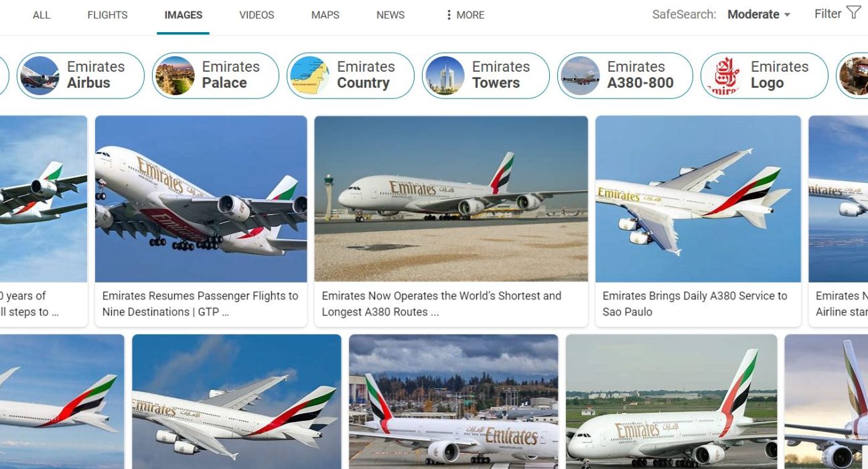868x469 pixels.
Task: Open the NEWS tab
Action: 390,15
